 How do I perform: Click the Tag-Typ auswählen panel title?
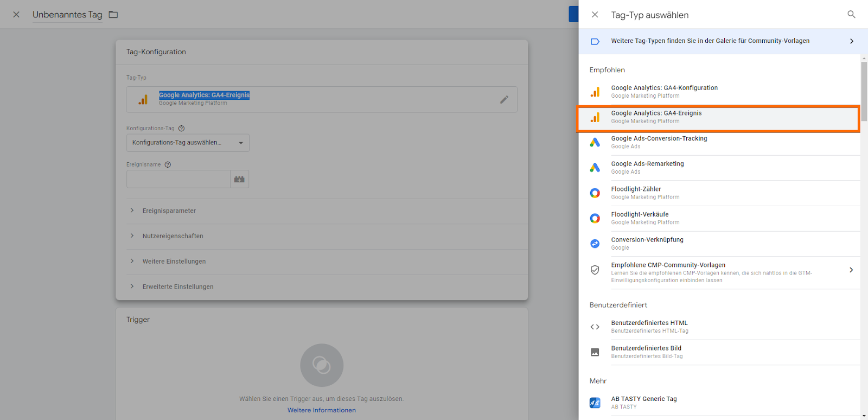pos(650,15)
